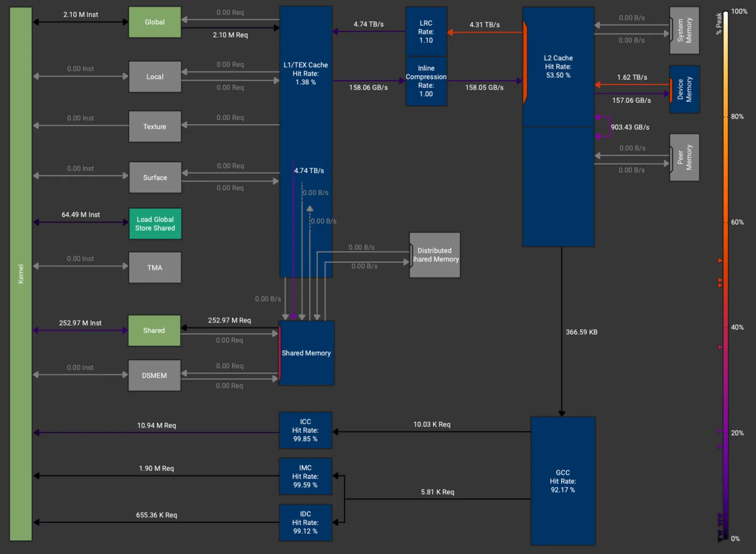Select the L2 Cache hit rate block
Viewport: 756px width, 554px height.
click(x=558, y=67)
